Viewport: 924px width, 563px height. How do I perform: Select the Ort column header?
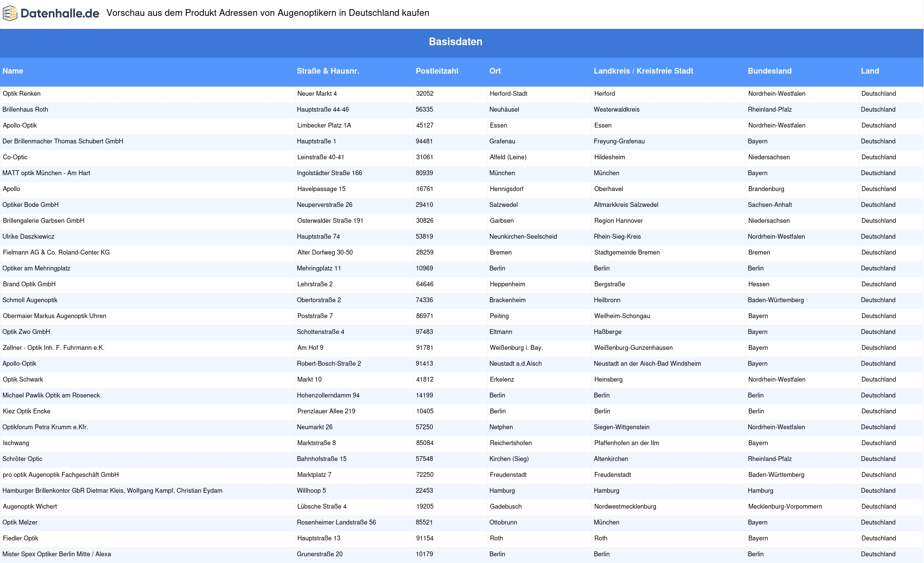pyautogui.click(x=495, y=71)
